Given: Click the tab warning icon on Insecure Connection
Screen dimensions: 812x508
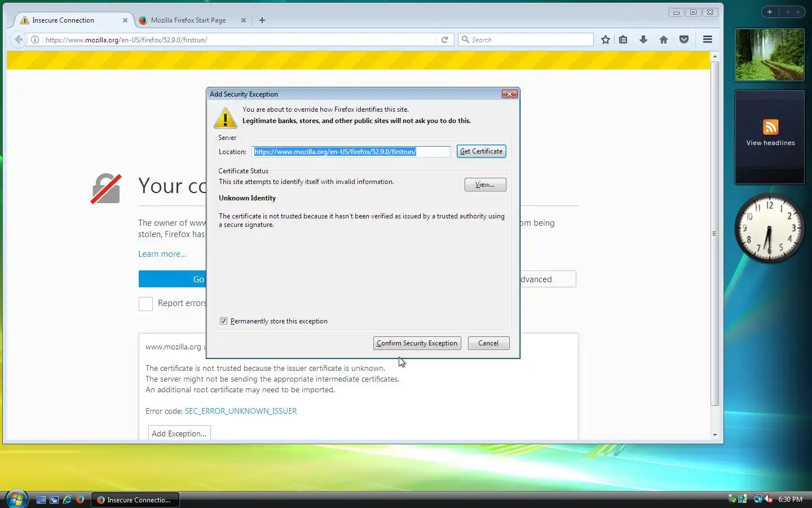Looking at the screenshot, I should [x=24, y=20].
